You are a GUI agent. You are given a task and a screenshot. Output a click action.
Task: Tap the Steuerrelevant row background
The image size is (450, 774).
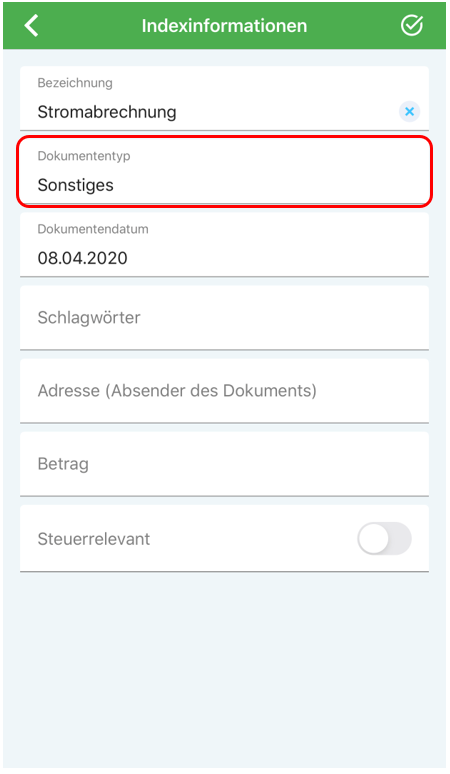(x=225, y=538)
